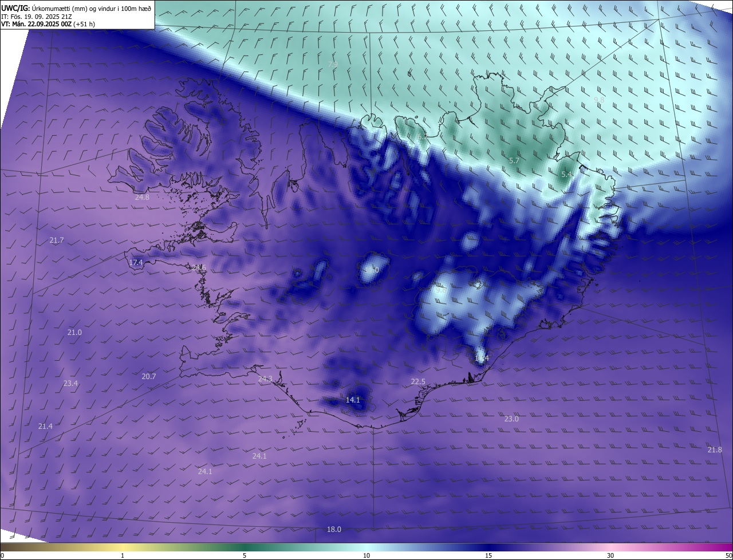The image size is (733, 560).
Task: Click the 11.0 value label
Action: 372,270
